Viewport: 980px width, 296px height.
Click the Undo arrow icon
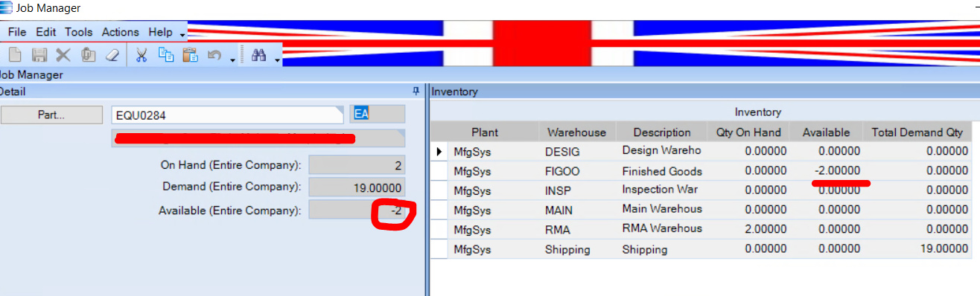tap(214, 54)
